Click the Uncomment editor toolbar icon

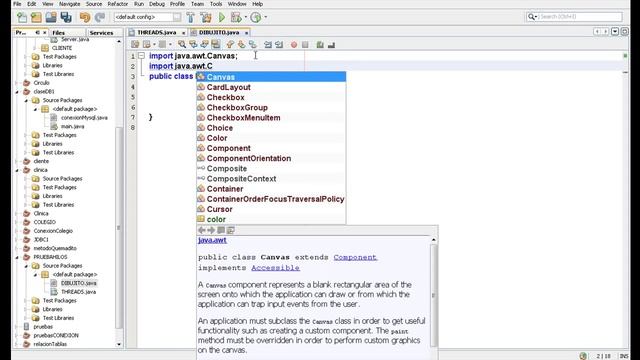pos(331,44)
